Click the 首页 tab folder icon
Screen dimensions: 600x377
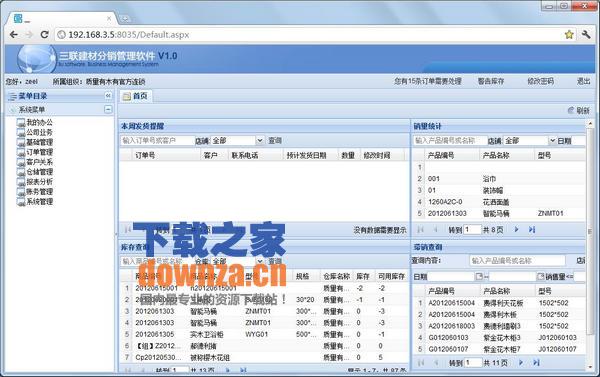point(126,96)
